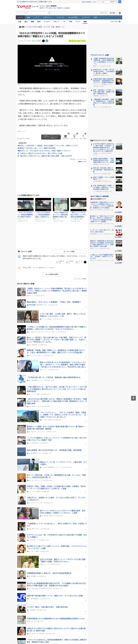Image resolution: width=138 pixels, height=644 pixels.
Task: Click the 記事に関する報告 report icon link
Action: point(23,138)
